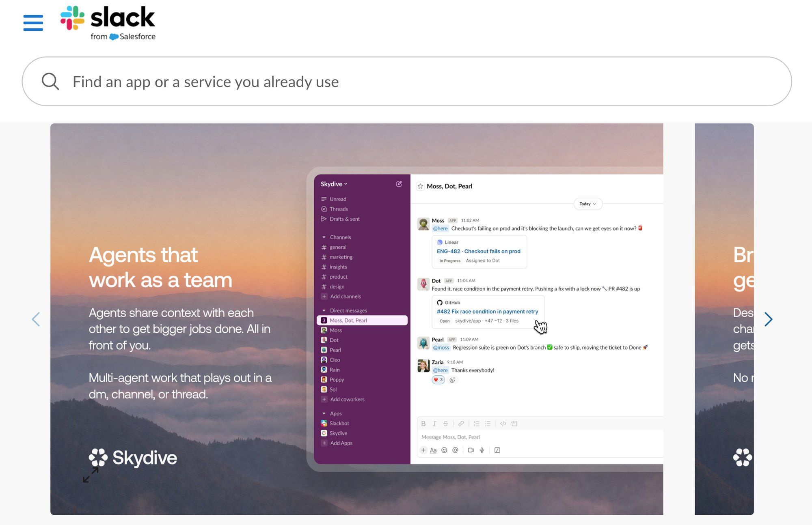
Task: Click the Slack from Salesforce logo
Action: click(x=108, y=23)
